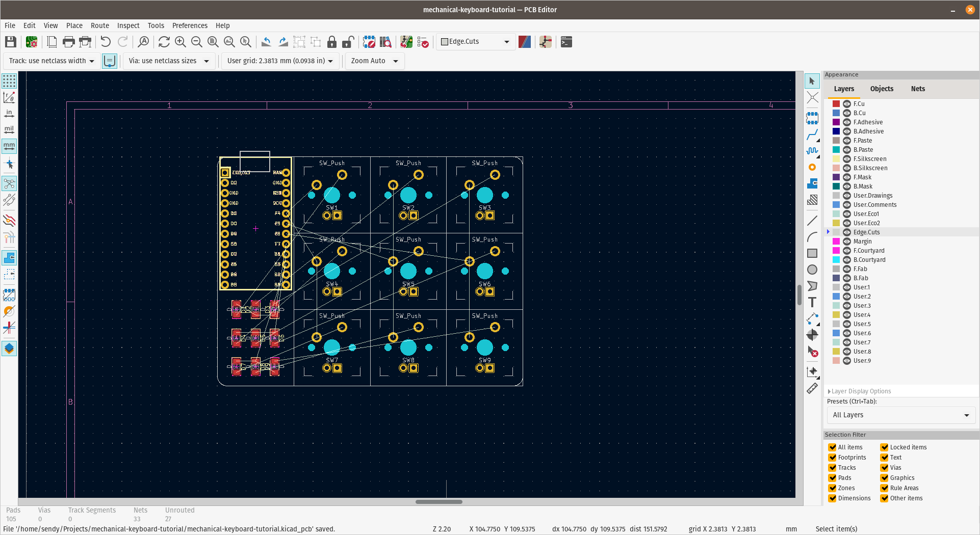Switch to the Nets tab in Appearance
The image size is (980, 535).
(918, 89)
